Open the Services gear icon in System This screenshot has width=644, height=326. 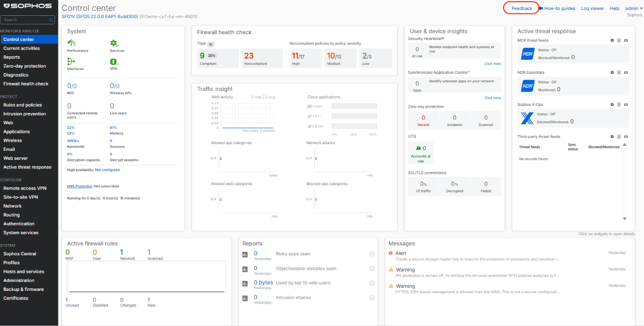pyautogui.click(x=114, y=43)
